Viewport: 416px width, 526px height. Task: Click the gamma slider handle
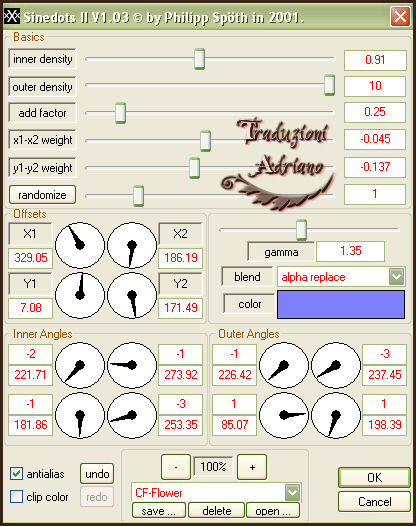301,230
